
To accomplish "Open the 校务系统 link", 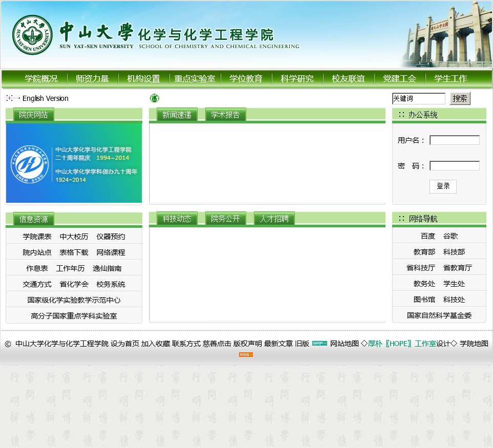I will tap(111, 284).
